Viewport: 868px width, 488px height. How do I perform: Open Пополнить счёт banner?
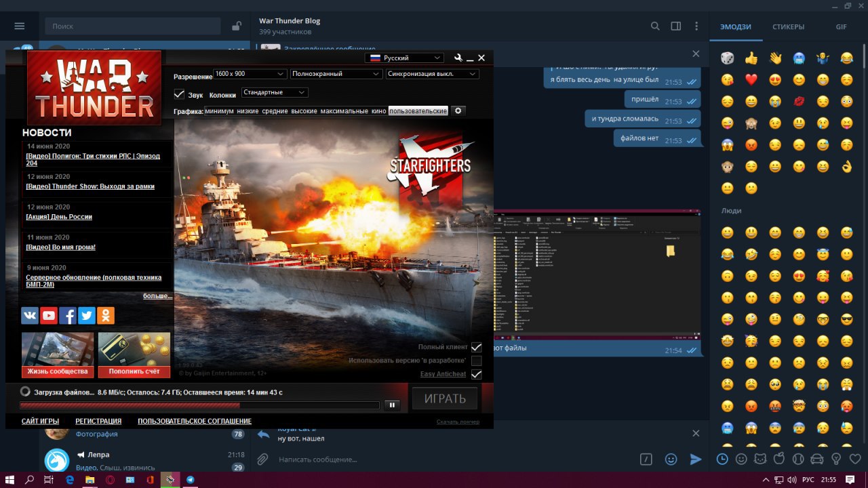pyautogui.click(x=134, y=354)
